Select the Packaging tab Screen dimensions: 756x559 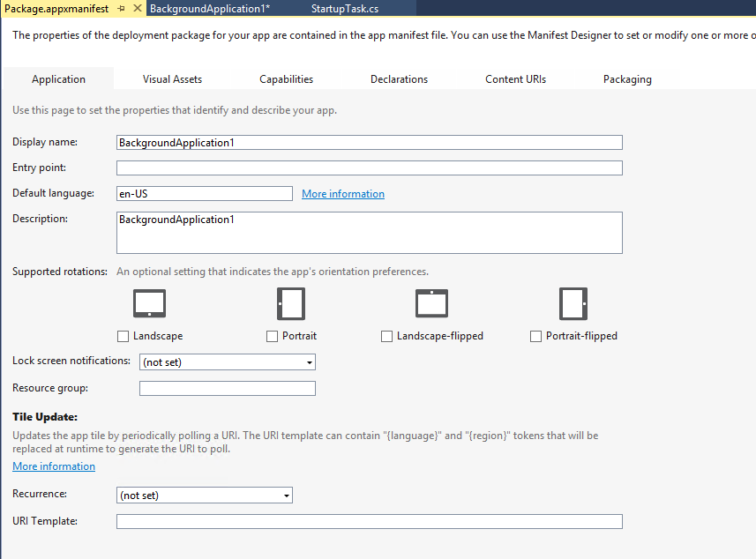[x=627, y=79]
